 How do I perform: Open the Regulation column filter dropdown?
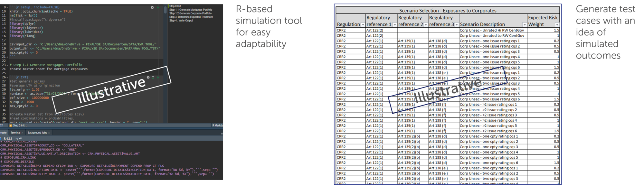click(363, 25)
